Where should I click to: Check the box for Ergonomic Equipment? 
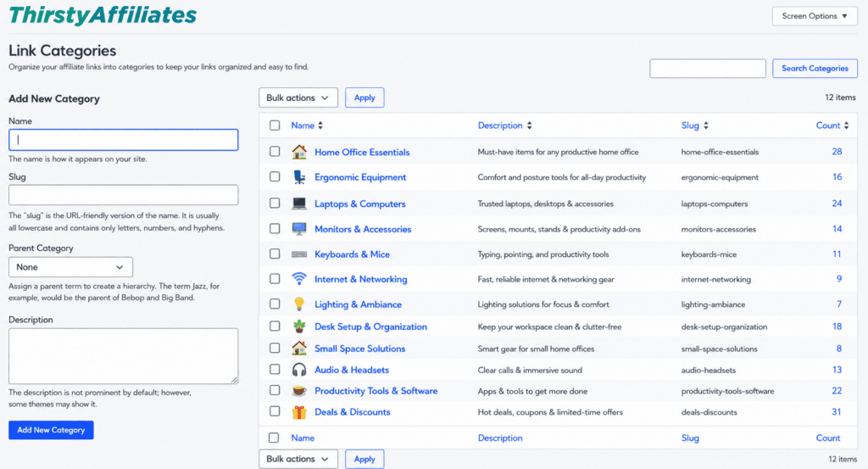coord(275,176)
